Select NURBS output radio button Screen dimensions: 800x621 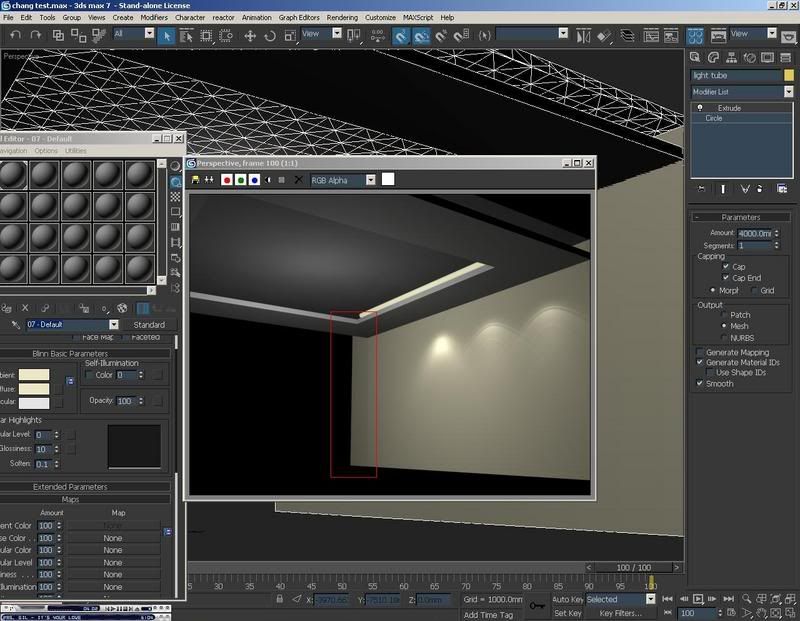click(x=724, y=337)
